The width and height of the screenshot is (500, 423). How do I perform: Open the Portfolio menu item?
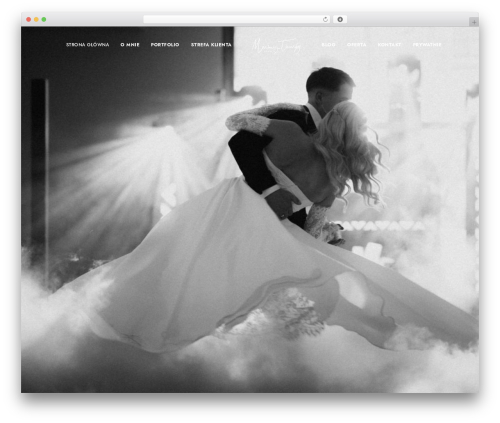(165, 45)
